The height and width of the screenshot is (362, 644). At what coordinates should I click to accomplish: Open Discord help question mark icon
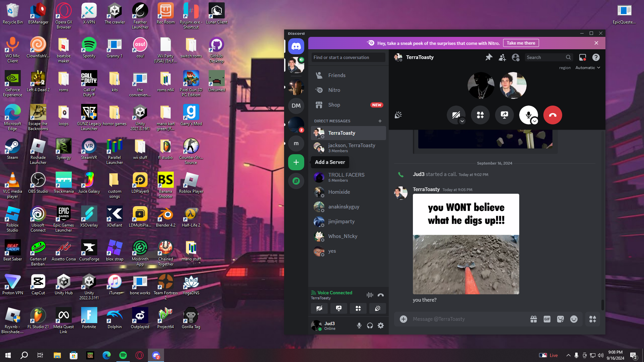[x=596, y=57]
